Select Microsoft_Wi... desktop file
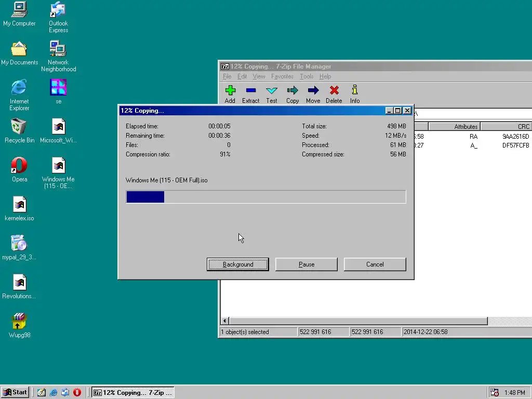The width and height of the screenshot is (532, 399). coord(58,131)
